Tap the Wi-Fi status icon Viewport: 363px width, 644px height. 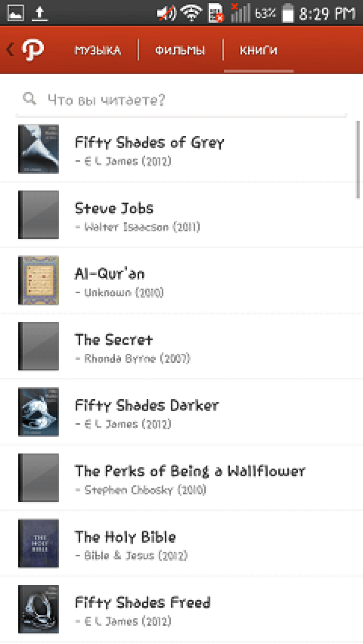pos(191,13)
